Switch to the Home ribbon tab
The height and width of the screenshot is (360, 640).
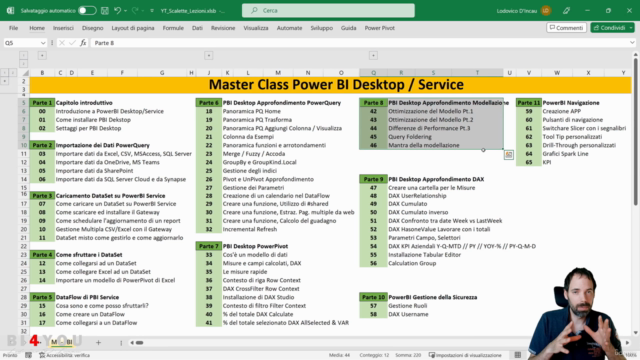click(37, 28)
